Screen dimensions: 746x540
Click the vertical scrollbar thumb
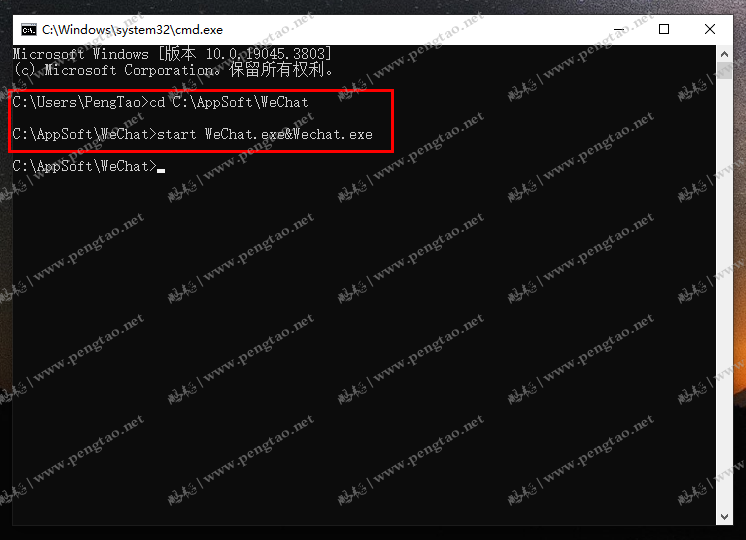(724, 70)
